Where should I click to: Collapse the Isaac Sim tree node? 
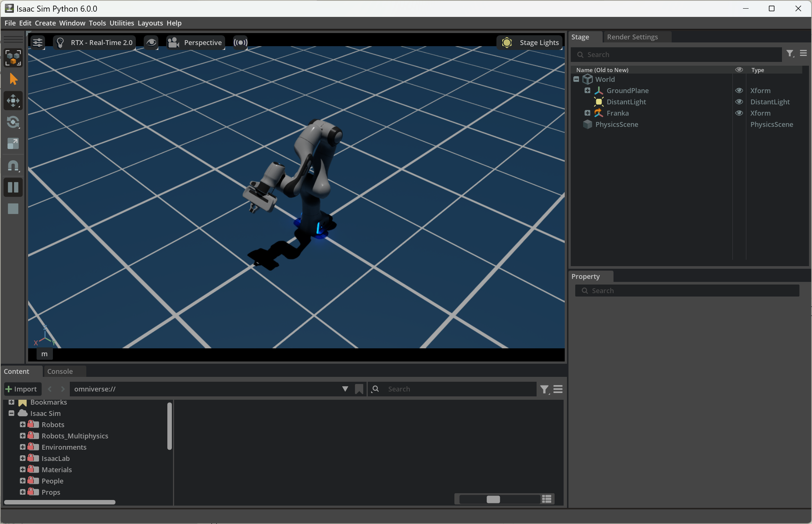[x=11, y=413]
